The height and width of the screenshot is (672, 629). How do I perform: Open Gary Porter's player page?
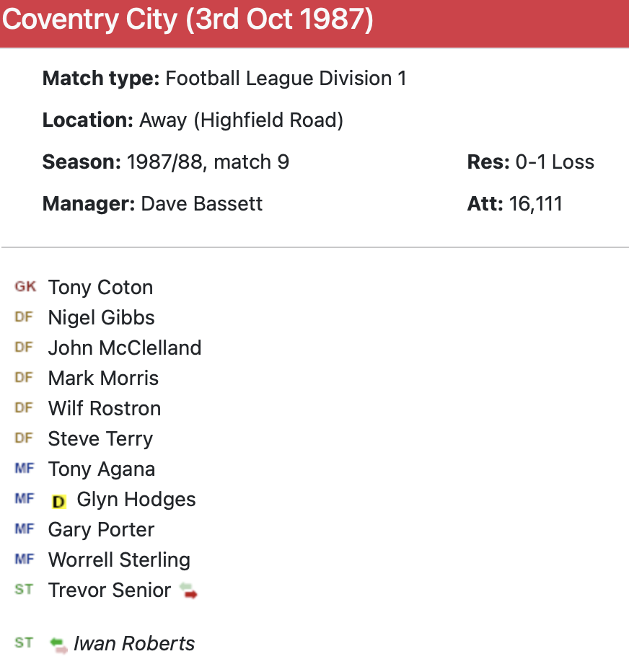(101, 529)
